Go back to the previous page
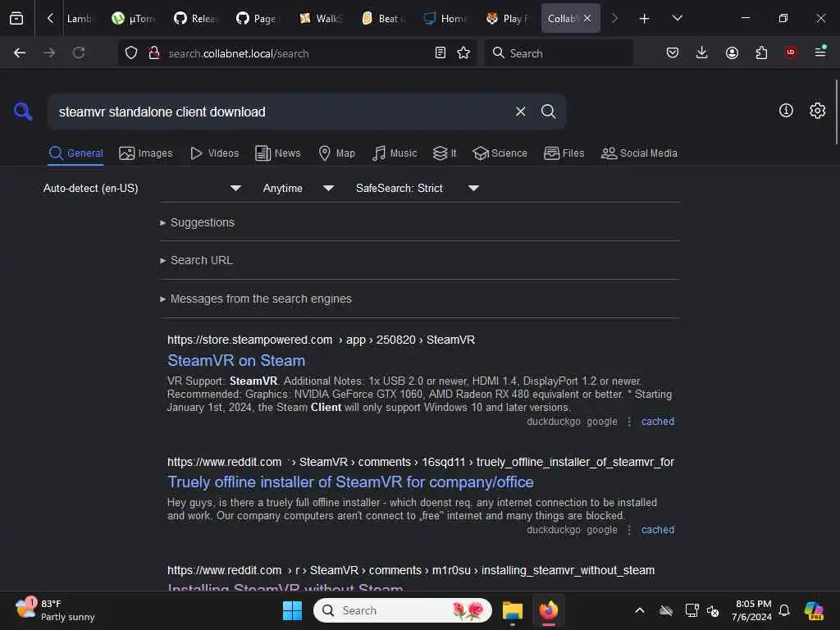Viewport: 840px width, 630px height. click(x=20, y=53)
